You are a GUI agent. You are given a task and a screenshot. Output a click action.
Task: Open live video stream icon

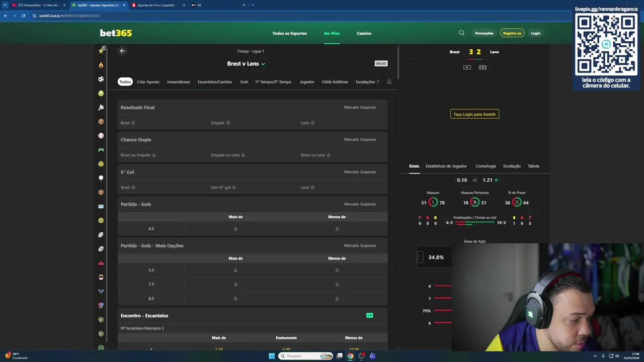coord(467,67)
